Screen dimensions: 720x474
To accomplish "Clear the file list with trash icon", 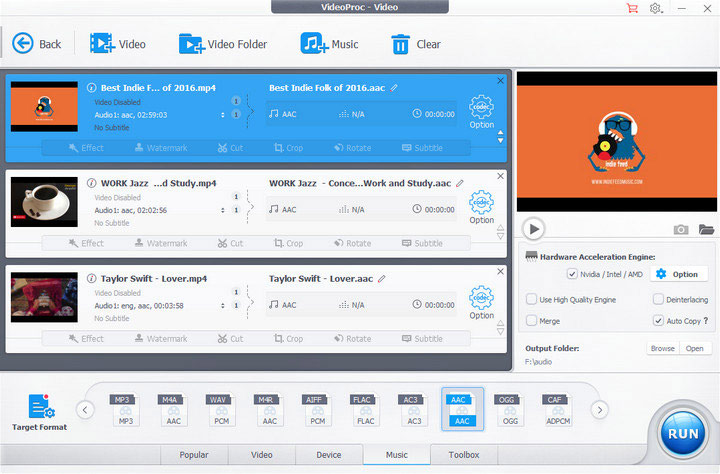I will click(416, 44).
